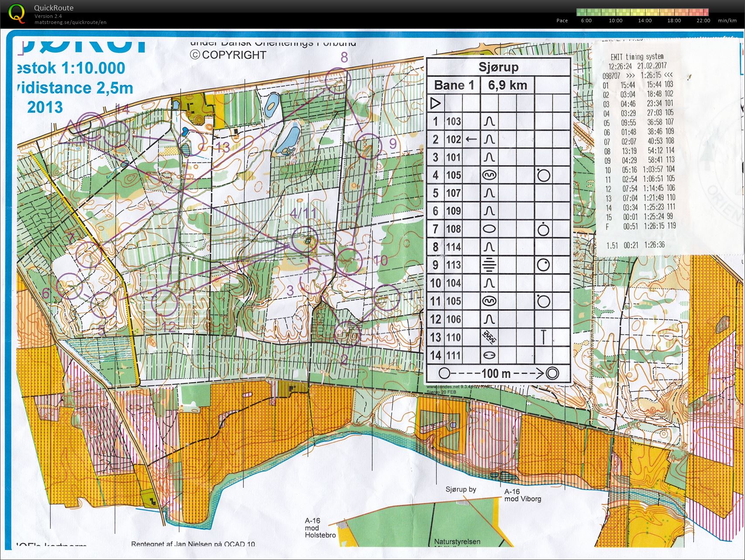Click the '© COPYRIGHT' text on map
This screenshot has width=745, height=560.
(x=228, y=55)
